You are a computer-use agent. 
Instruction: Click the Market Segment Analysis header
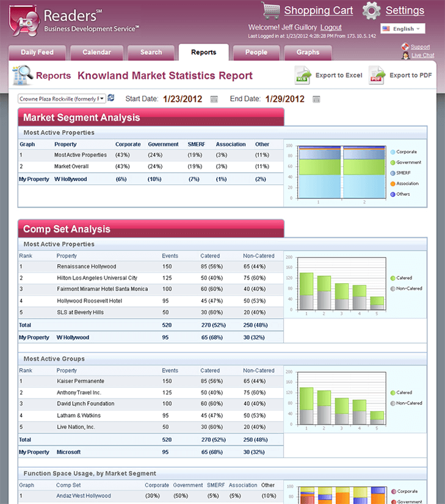tap(151, 117)
